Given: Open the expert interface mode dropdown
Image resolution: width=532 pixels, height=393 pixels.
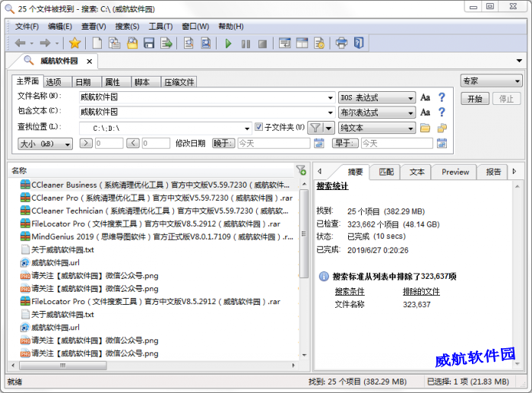Looking at the screenshot, I should pos(491,81).
